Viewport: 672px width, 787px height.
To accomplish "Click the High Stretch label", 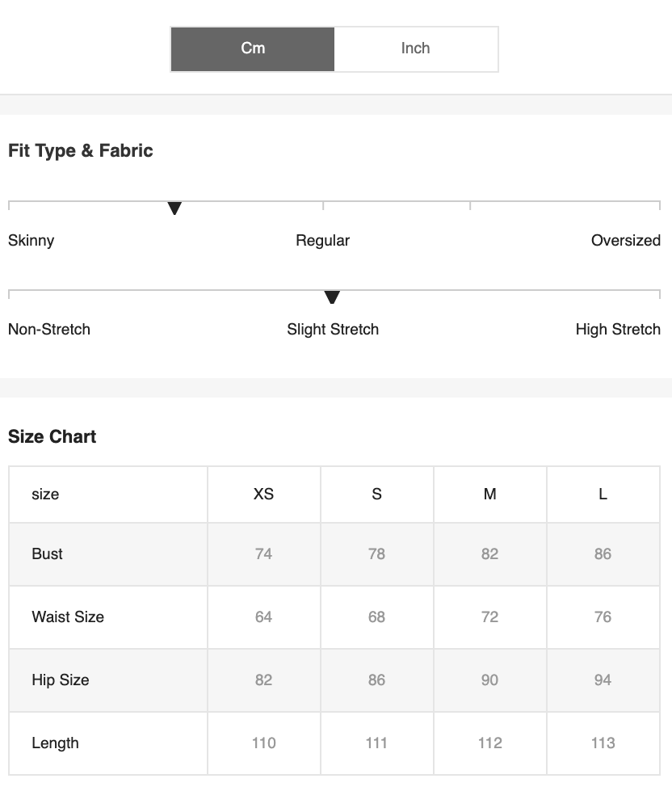I will [618, 330].
